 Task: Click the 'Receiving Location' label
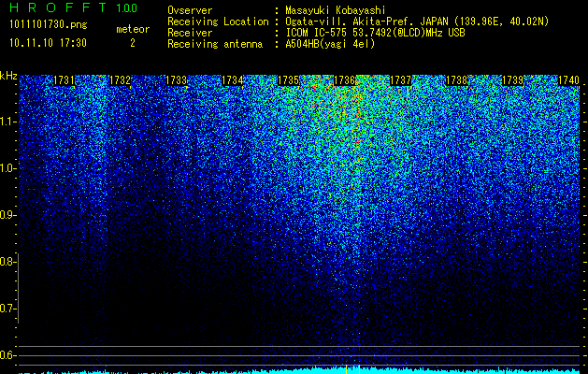[x=218, y=22]
